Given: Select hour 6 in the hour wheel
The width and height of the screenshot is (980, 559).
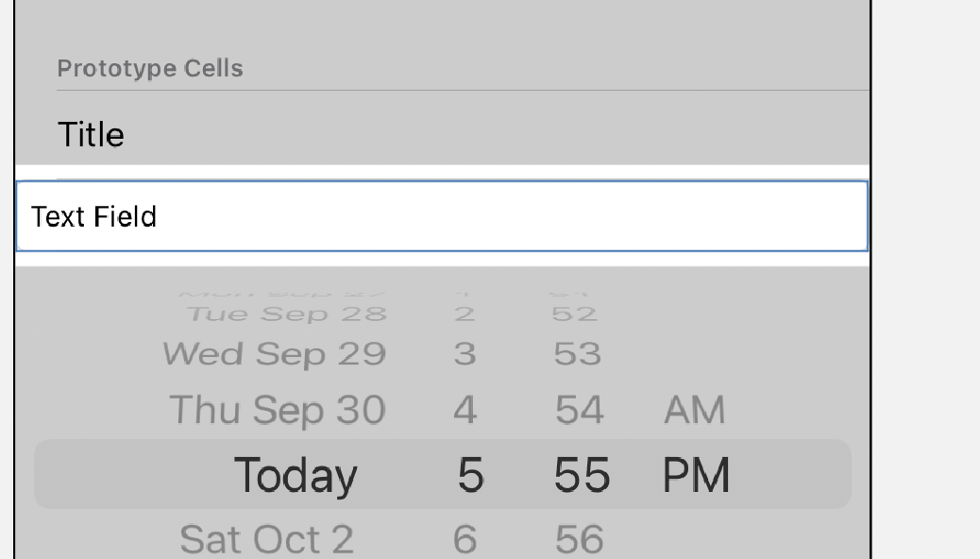Looking at the screenshot, I should tap(465, 539).
